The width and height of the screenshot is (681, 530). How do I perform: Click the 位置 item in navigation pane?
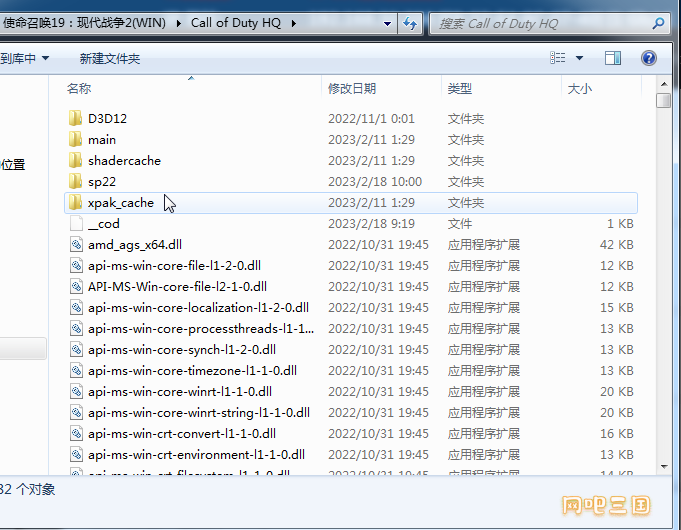pyautogui.click(x=13, y=165)
